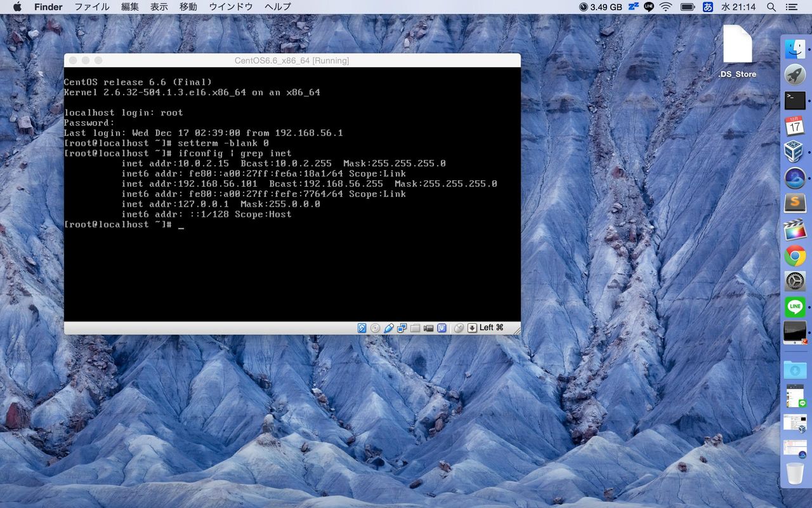Open Sublime Text from the Dock
The width and height of the screenshot is (812, 508).
[795, 203]
